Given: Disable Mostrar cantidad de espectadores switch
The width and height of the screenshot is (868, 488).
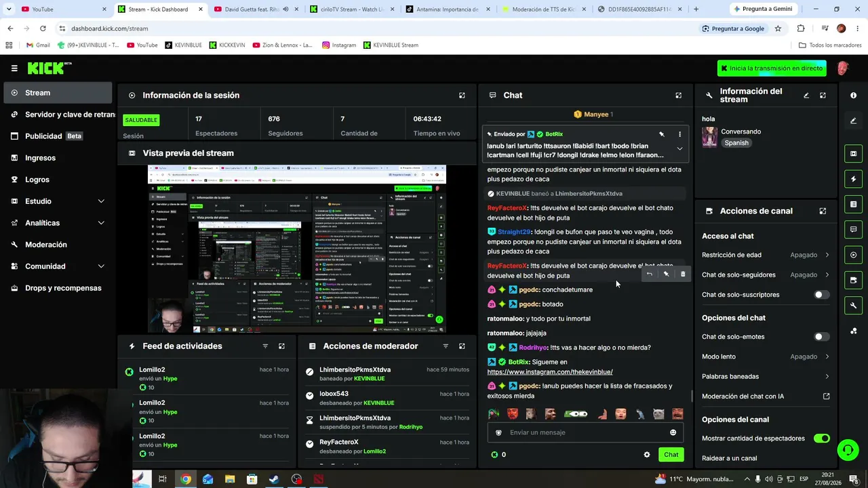Looking at the screenshot, I should pyautogui.click(x=821, y=439).
